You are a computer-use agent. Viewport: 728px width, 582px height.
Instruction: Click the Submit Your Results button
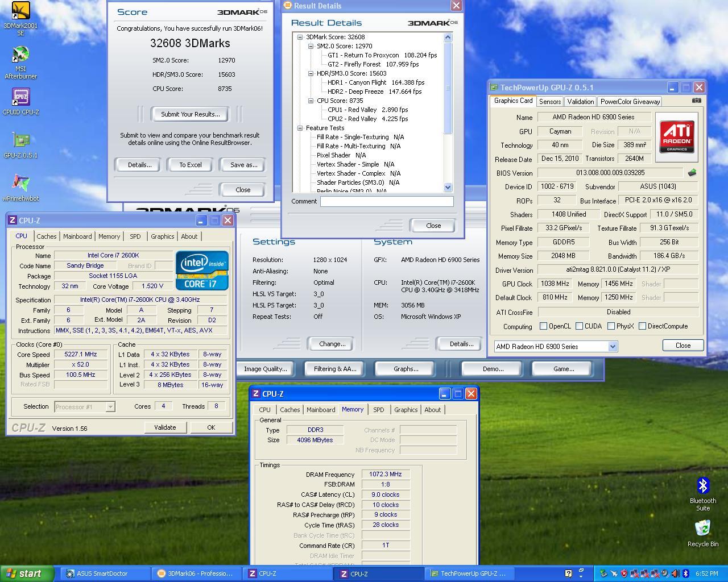pos(190,114)
